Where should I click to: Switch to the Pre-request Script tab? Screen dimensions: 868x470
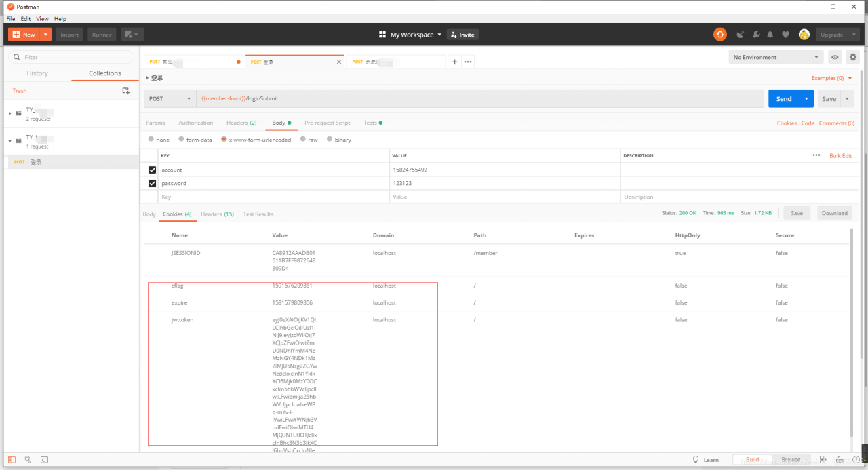pyautogui.click(x=328, y=123)
